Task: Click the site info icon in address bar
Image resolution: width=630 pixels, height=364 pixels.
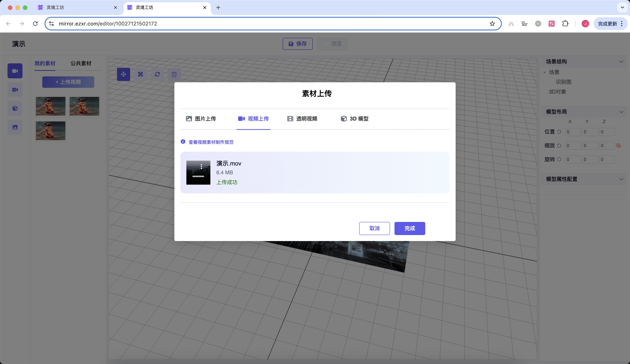Action: (x=51, y=23)
